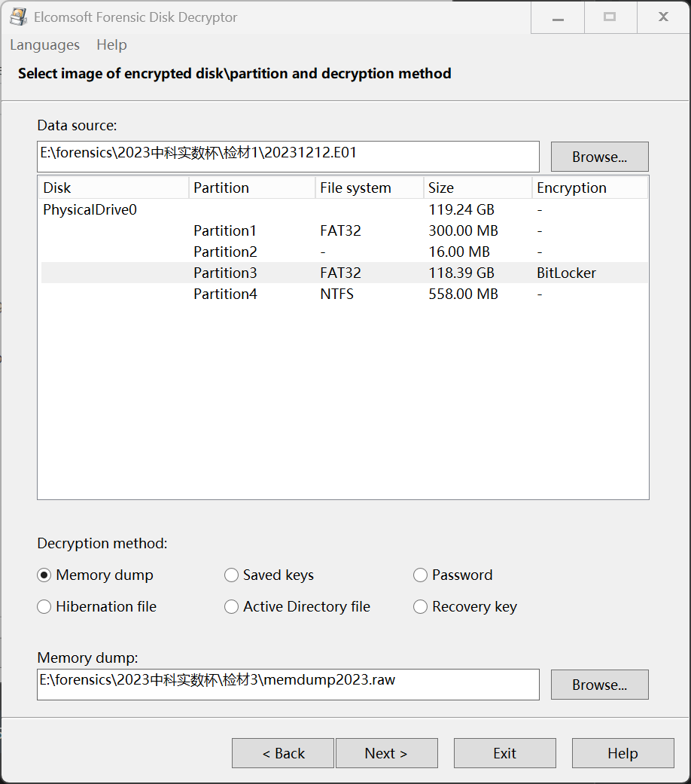
Task: Maximize the Forensic Disk Decryptor window
Action: pyautogui.click(x=610, y=17)
